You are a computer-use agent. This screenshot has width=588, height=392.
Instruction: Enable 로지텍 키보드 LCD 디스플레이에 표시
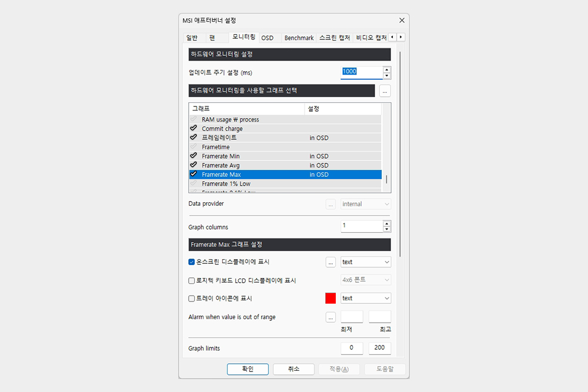tap(192, 280)
